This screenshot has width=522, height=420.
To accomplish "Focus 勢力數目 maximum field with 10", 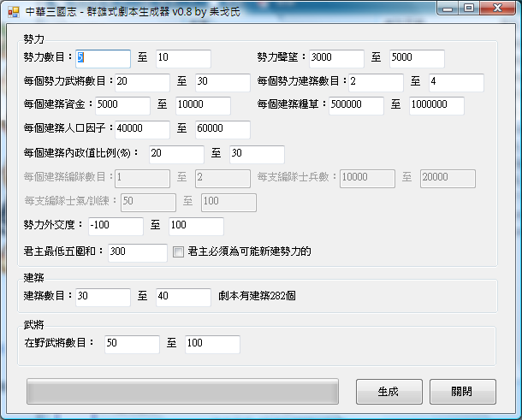I will point(183,58).
